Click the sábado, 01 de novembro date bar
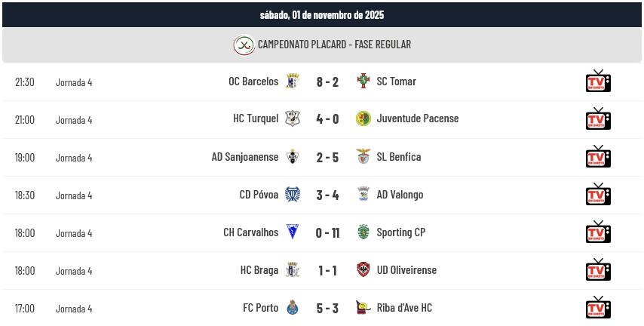The image size is (644, 326). [x=322, y=15]
